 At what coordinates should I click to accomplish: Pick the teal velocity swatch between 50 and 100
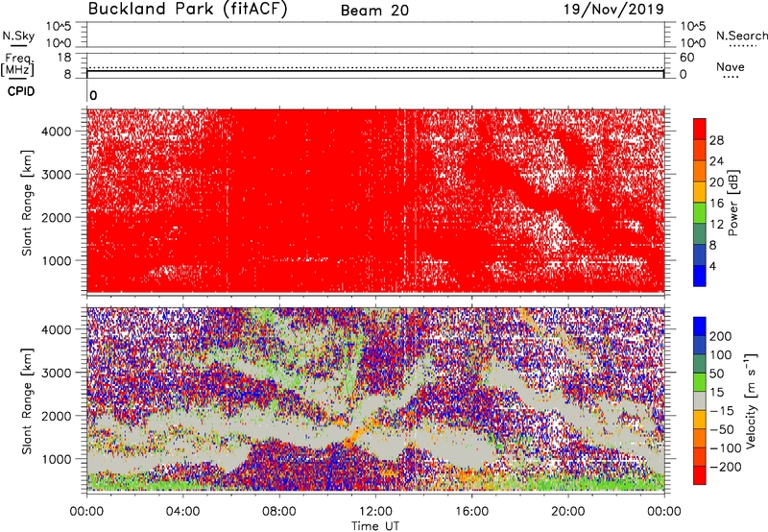click(x=700, y=364)
